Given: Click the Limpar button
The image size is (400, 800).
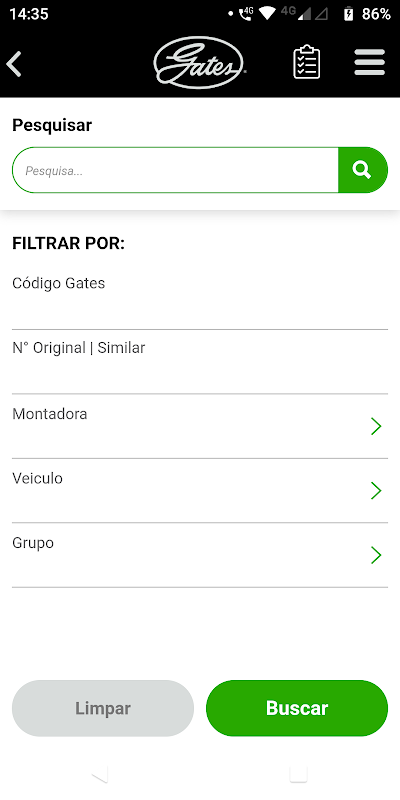Looking at the screenshot, I should pos(103,708).
